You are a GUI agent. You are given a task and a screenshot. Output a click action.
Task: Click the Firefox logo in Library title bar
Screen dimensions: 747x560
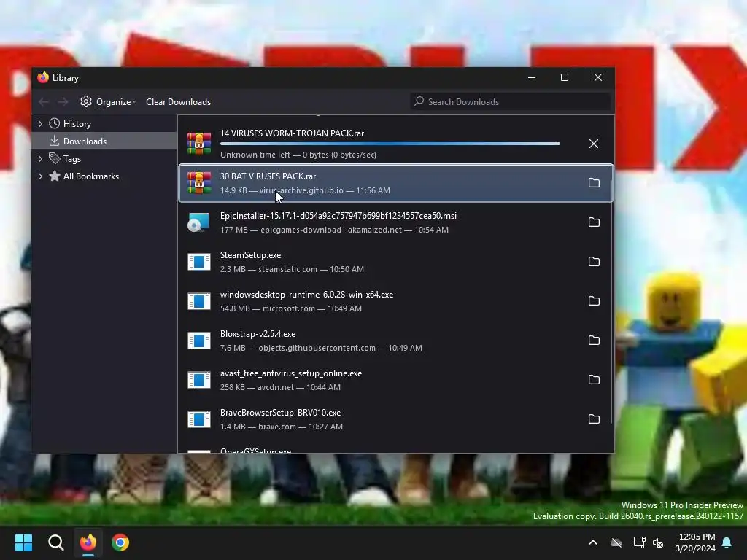point(43,77)
